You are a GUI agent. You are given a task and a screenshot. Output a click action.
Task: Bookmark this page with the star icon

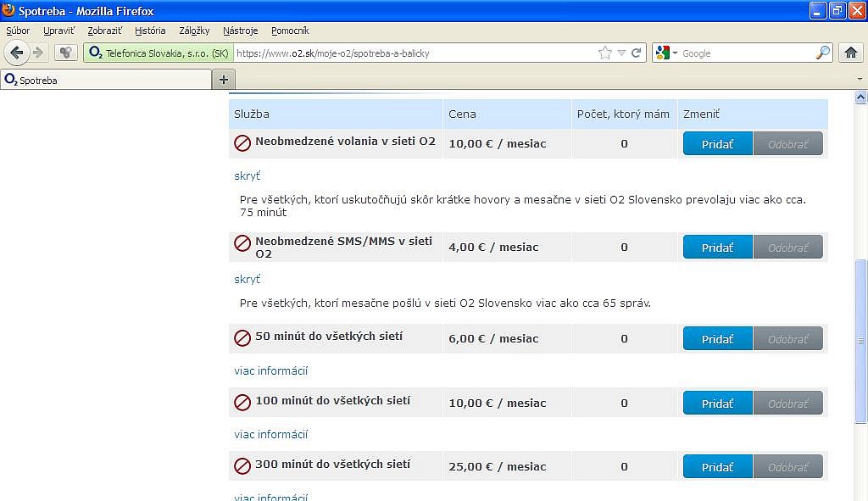click(x=604, y=53)
